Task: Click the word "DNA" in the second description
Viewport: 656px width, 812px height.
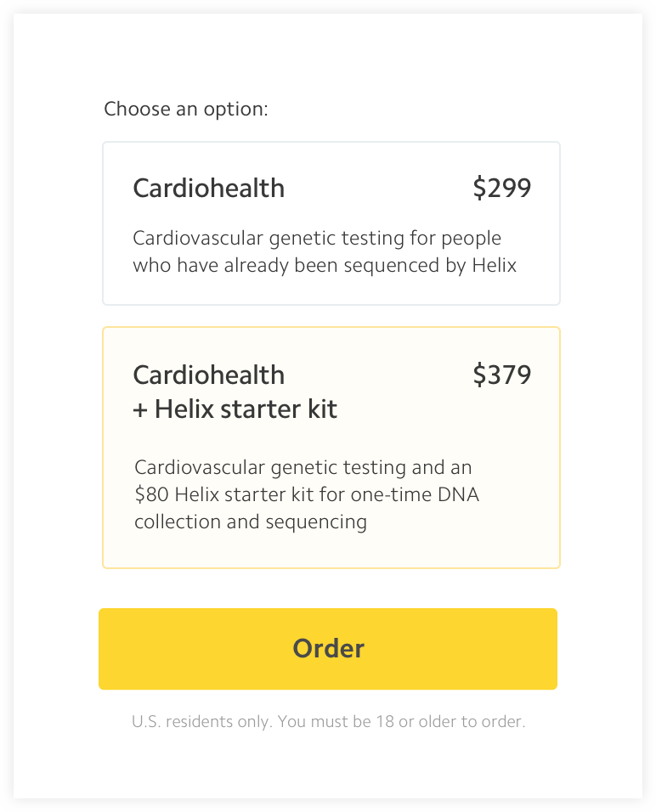Action: tap(459, 494)
